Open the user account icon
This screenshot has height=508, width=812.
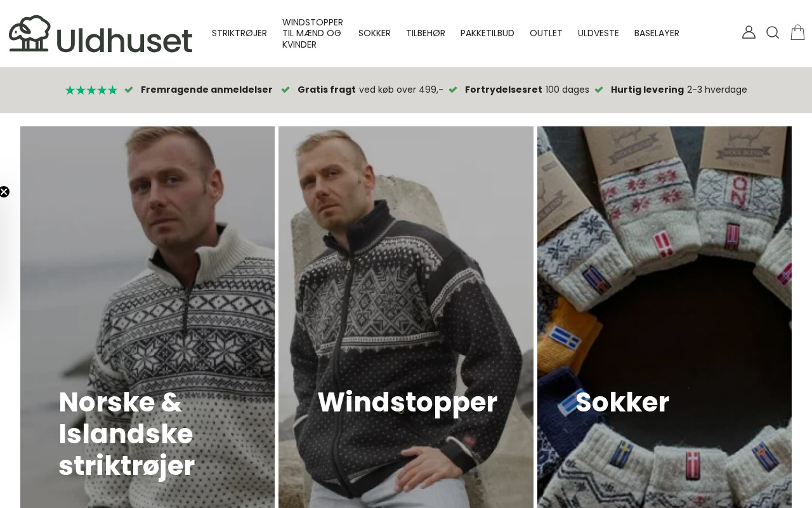pos(749,32)
